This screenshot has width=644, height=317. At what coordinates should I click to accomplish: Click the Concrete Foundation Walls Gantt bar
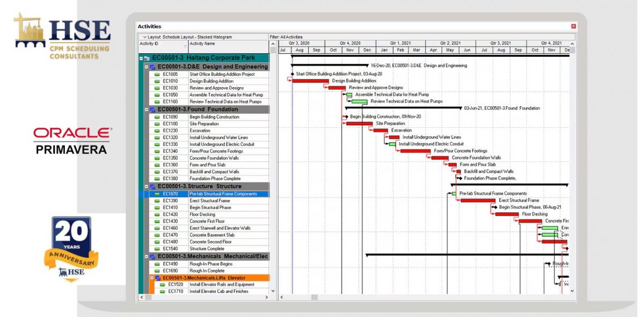(440, 158)
